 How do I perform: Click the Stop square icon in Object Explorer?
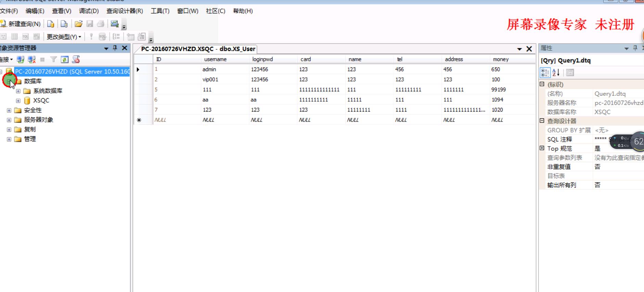pyautogui.click(x=42, y=60)
